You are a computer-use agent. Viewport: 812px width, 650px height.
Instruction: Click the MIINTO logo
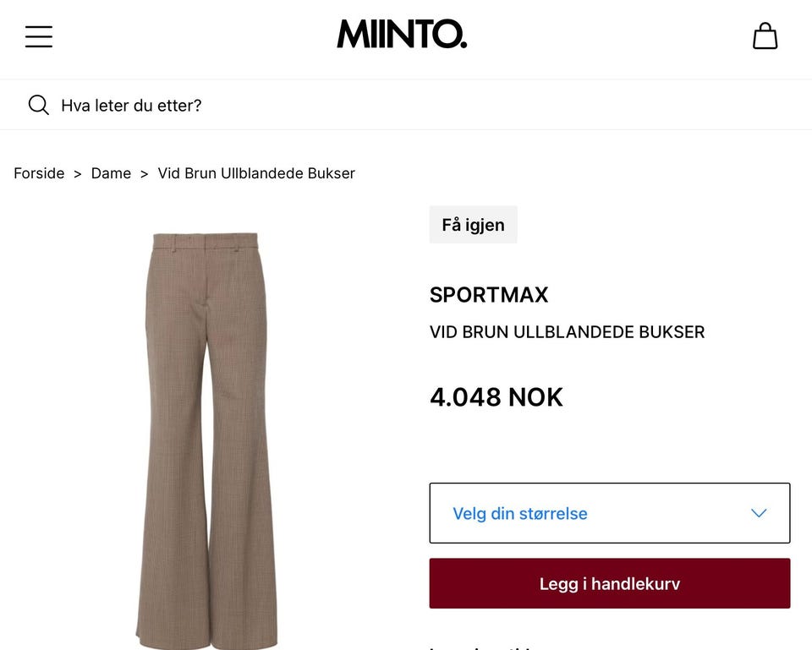pos(402,34)
